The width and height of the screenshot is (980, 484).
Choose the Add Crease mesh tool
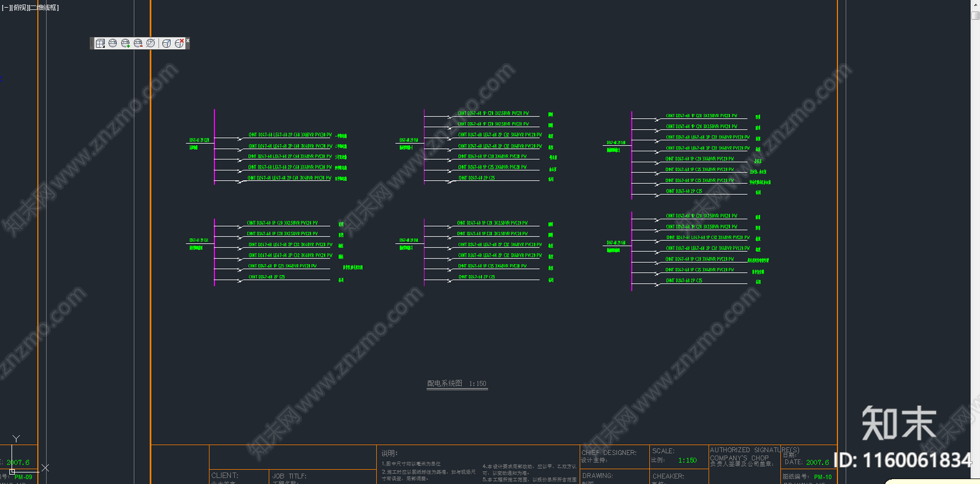pos(166,43)
